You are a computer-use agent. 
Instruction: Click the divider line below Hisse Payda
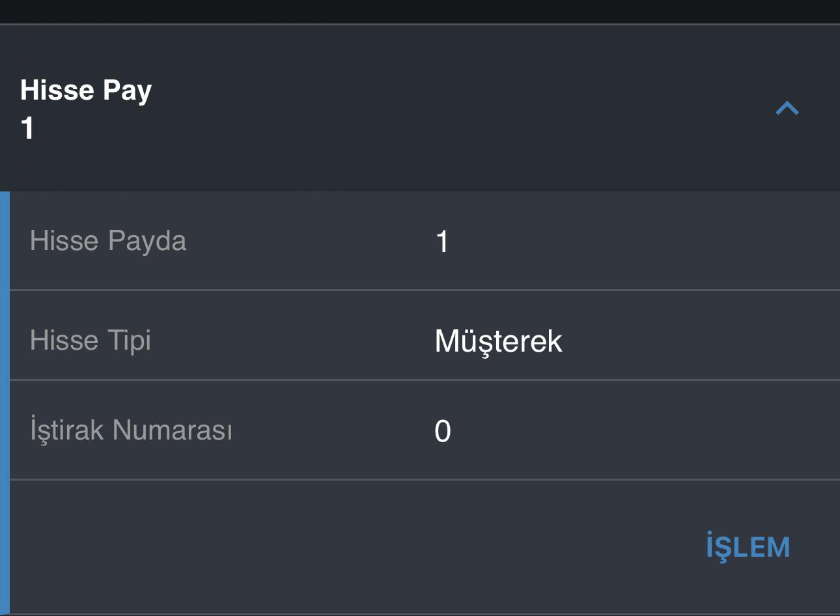coord(423,290)
